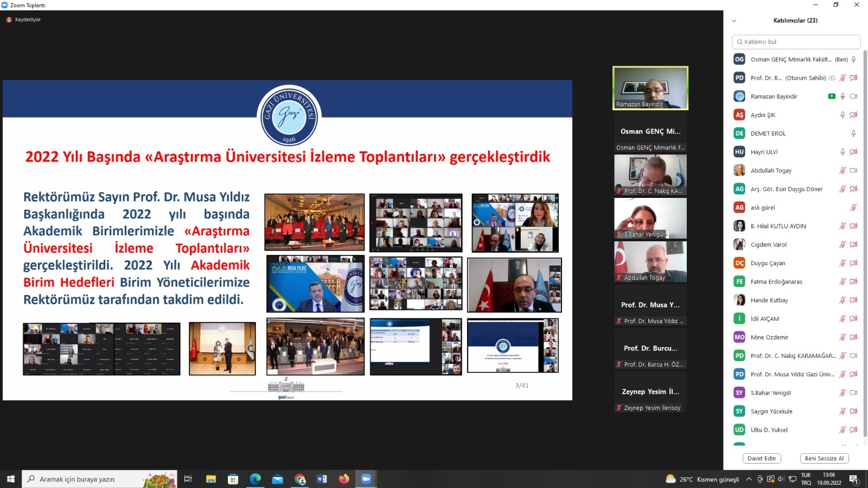Toggle the camera icon for Aydın ŞIK
Screen dimensions: 868x488
coord(853,115)
